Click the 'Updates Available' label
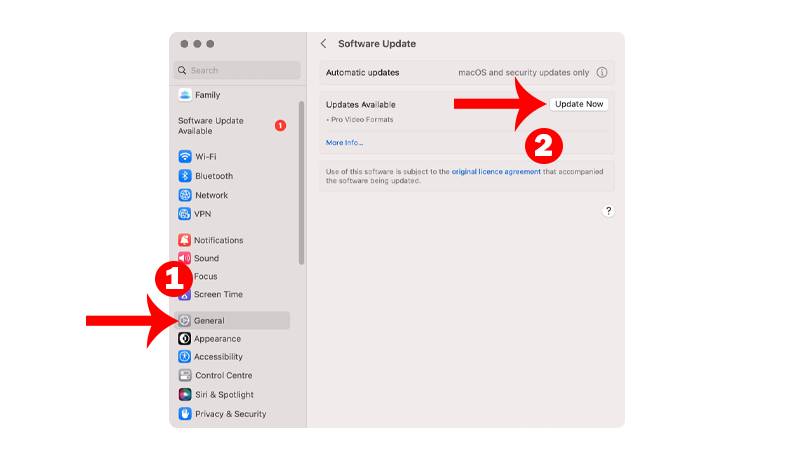Screen dimensions: 800x450 coord(361,105)
